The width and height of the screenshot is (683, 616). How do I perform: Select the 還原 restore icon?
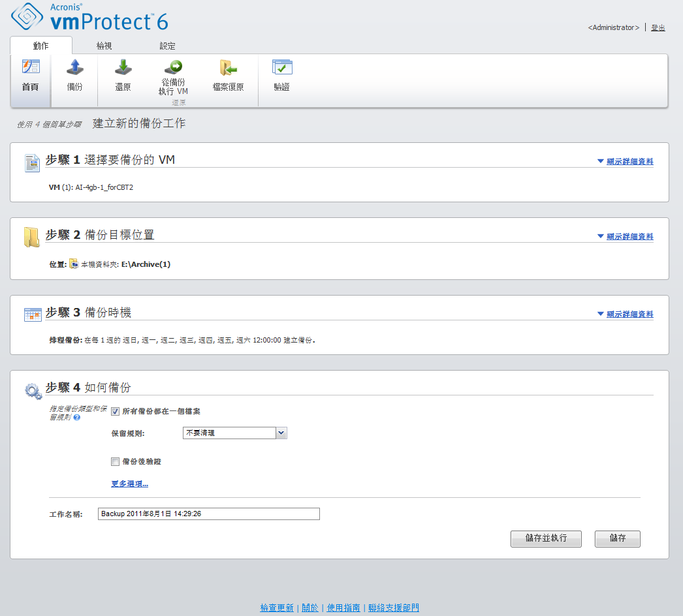point(123,68)
